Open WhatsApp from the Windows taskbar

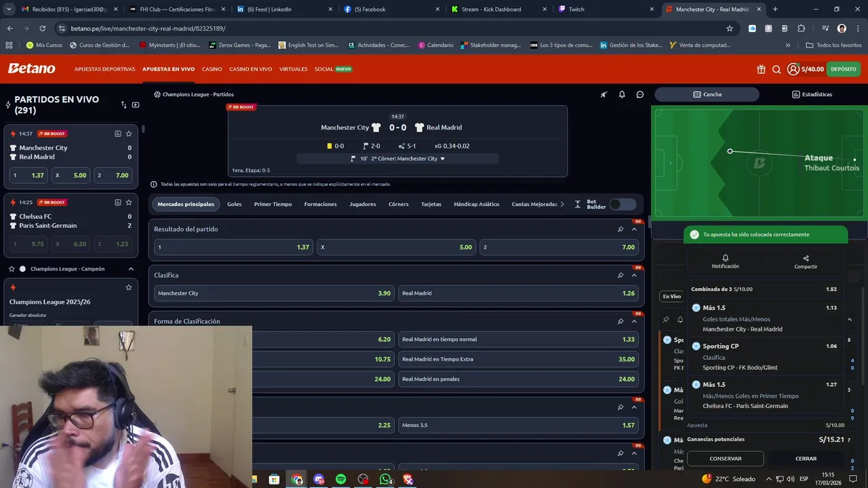[x=386, y=479]
